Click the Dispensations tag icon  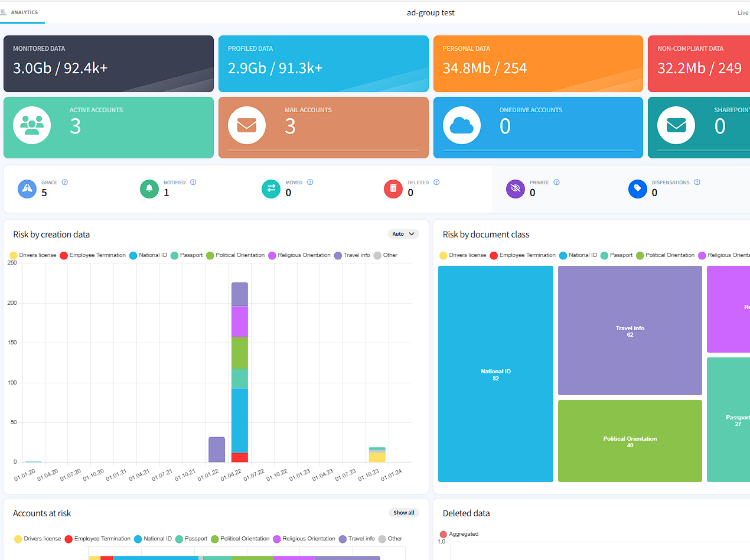pyautogui.click(x=638, y=189)
